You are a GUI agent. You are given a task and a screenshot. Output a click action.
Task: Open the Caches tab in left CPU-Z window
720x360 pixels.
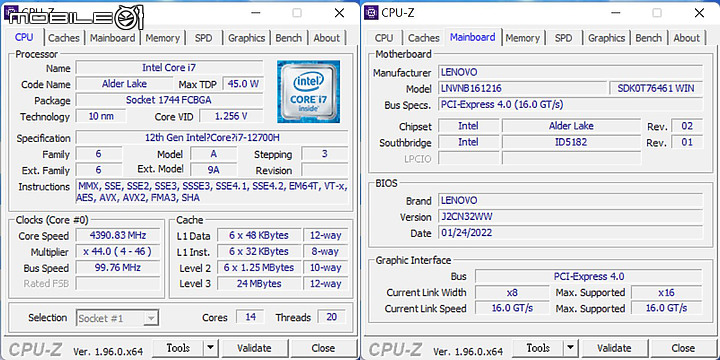click(64, 38)
